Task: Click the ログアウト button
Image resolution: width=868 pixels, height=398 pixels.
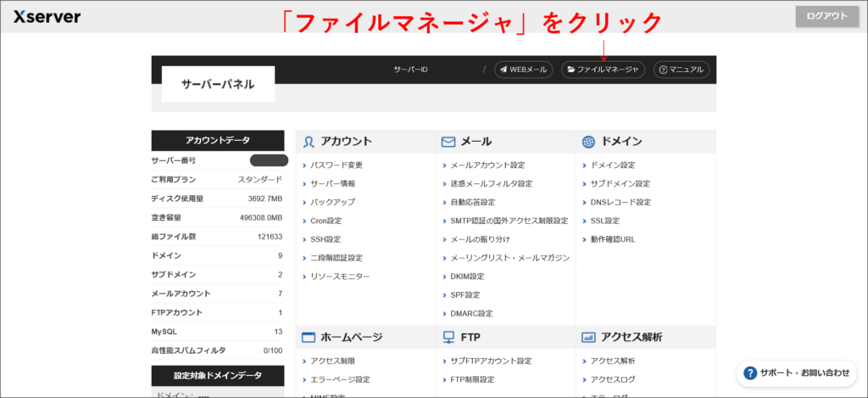Action: (x=826, y=17)
